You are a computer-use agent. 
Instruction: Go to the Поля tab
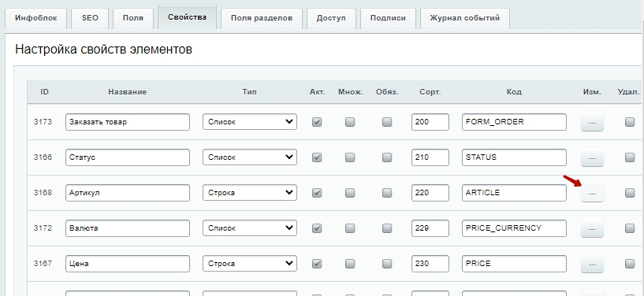(133, 18)
